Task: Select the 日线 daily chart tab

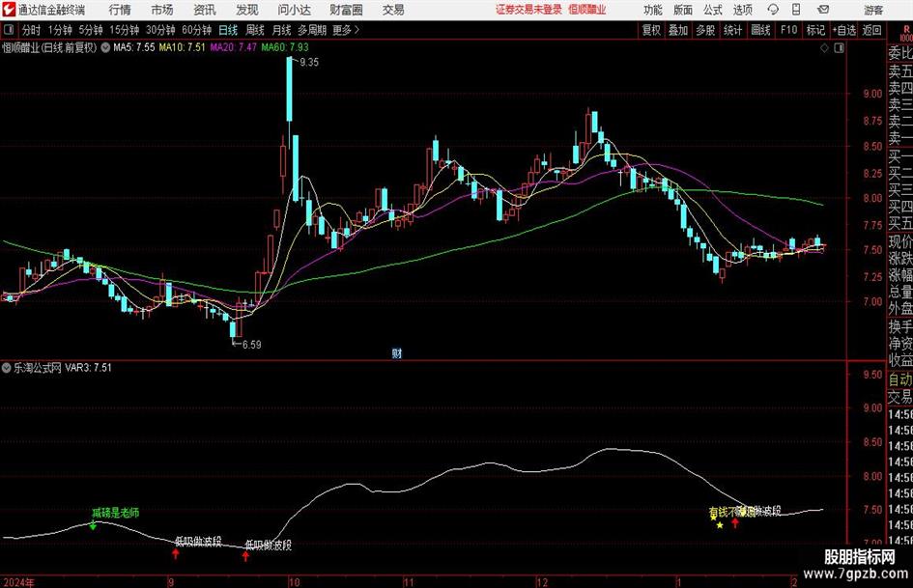Action: [x=228, y=30]
